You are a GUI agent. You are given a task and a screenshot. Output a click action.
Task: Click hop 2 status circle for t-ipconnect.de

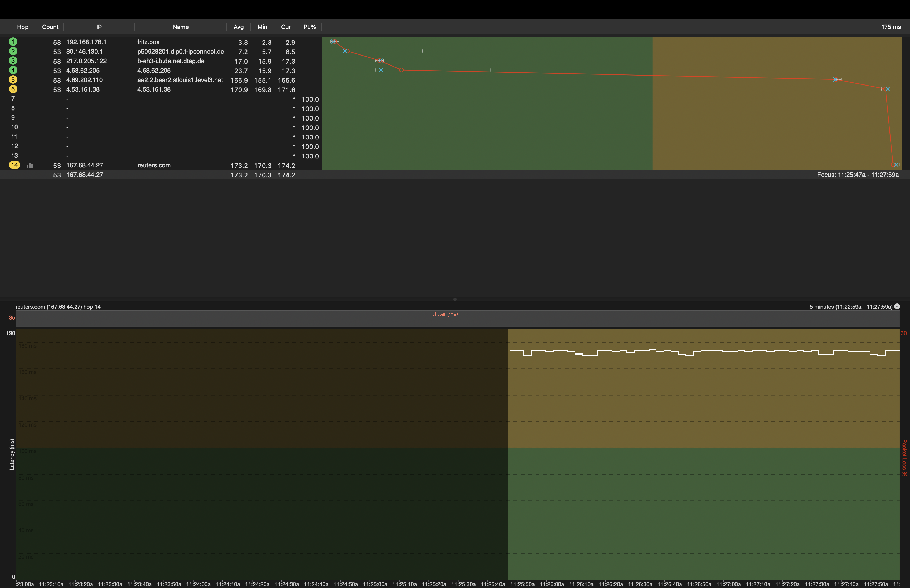tap(13, 52)
